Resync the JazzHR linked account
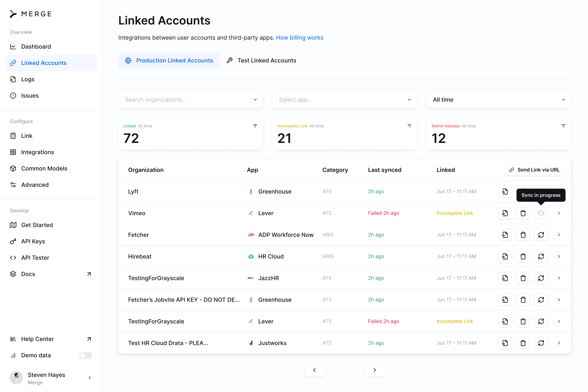This screenshot has height=392, width=588. point(541,278)
